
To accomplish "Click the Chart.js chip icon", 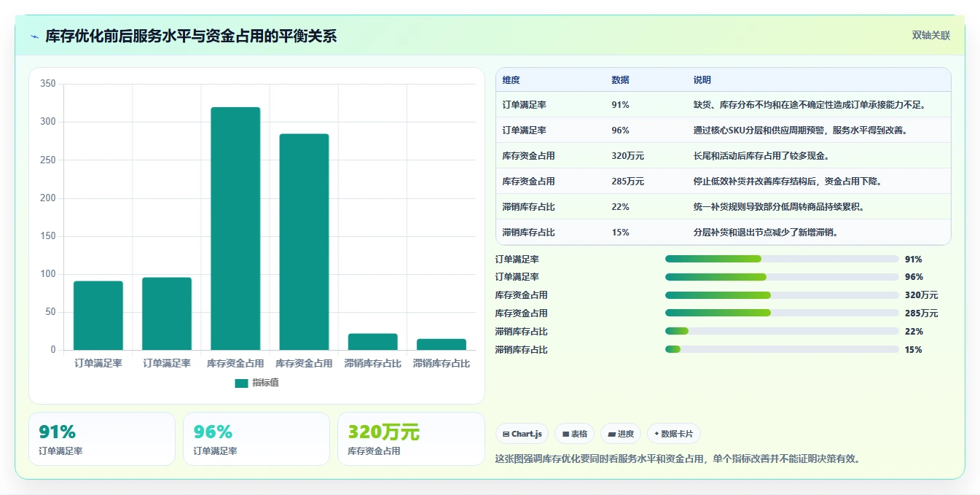I will pos(506,434).
